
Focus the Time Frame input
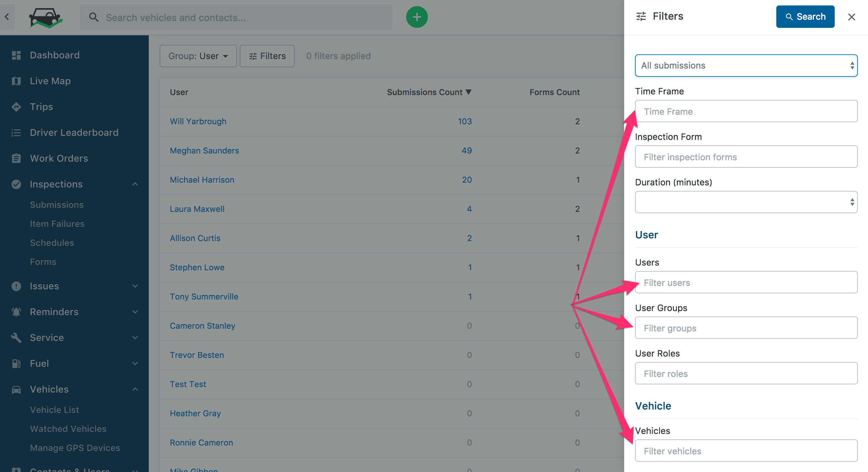[x=746, y=111]
